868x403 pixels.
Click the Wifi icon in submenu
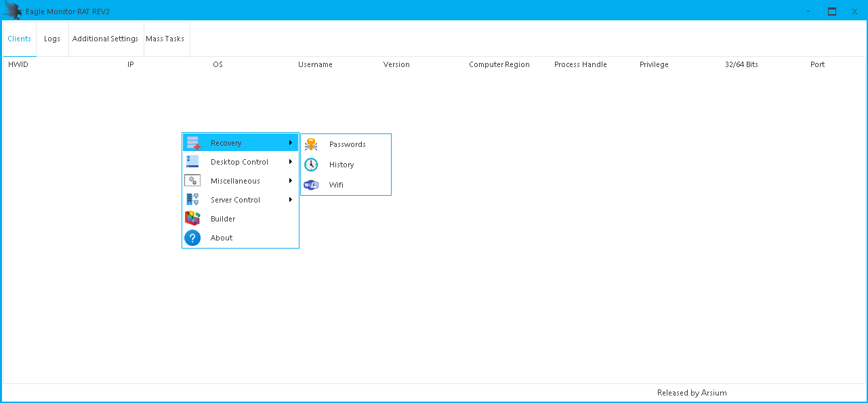pyautogui.click(x=311, y=185)
